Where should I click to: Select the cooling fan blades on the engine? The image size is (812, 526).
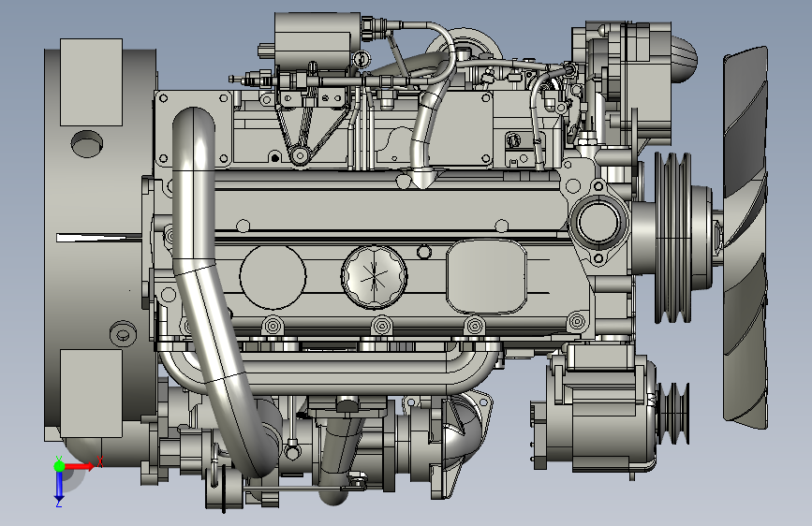point(746,238)
